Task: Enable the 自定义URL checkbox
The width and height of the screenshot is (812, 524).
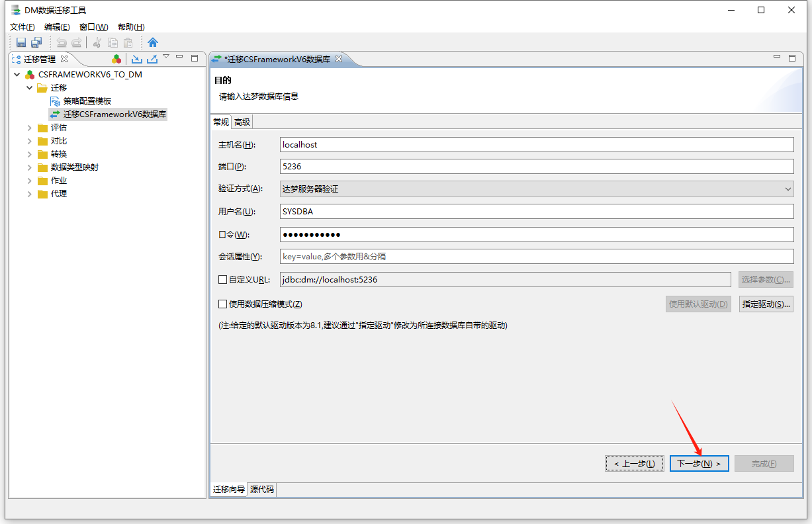Action: click(x=223, y=280)
